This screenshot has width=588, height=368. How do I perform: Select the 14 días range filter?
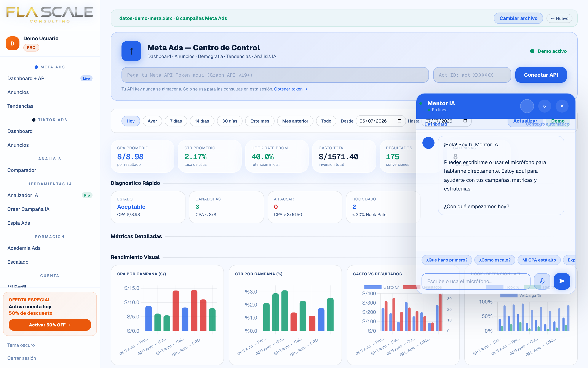tap(202, 121)
